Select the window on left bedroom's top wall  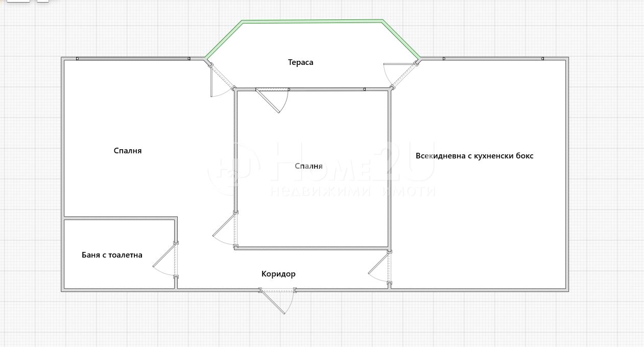133,59
